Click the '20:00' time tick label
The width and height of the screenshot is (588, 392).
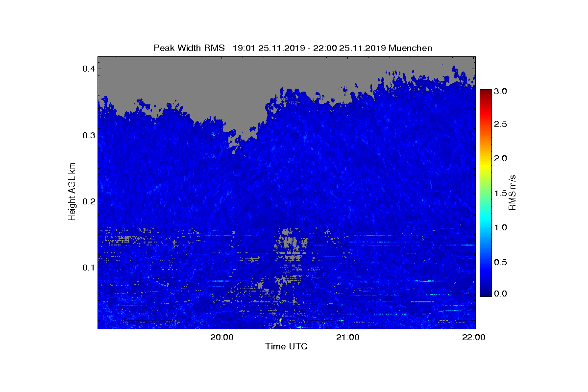coord(221,337)
